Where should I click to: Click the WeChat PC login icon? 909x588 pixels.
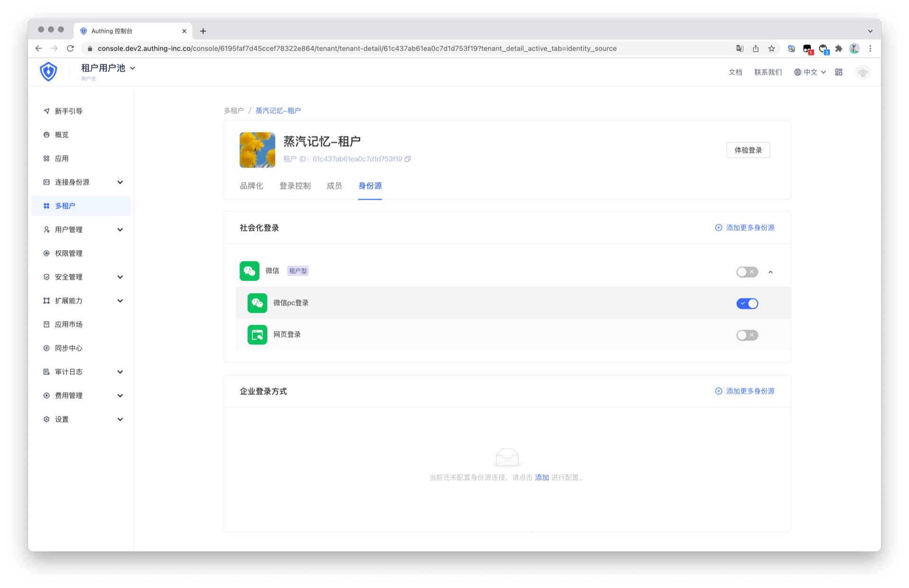(x=257, y=303)
